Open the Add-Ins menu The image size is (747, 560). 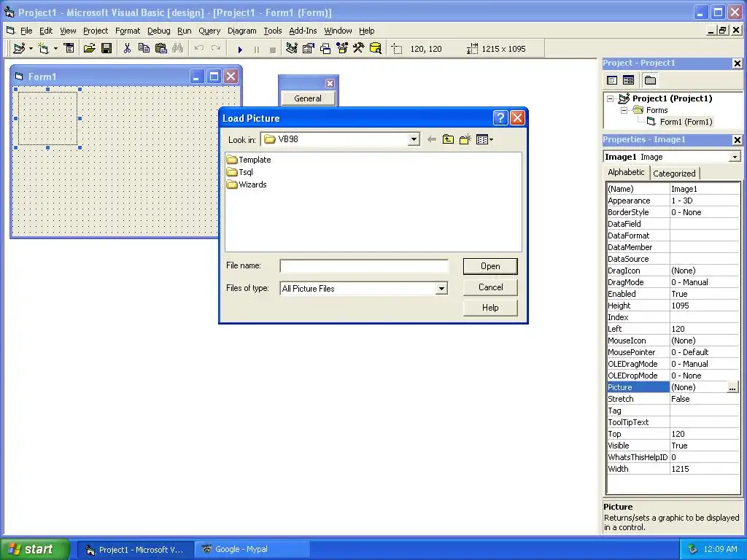point(303,31)
